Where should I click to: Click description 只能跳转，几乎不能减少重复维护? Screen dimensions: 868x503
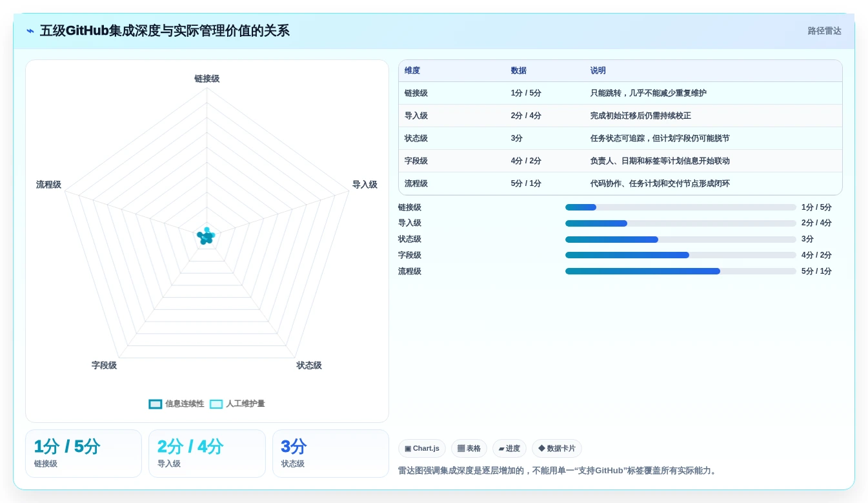click(x=648, y=93)
